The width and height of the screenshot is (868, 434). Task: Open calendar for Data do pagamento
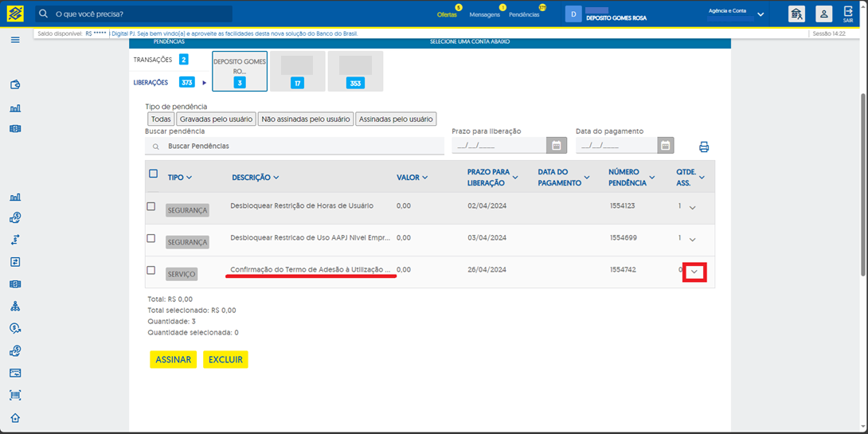point(666,146)
